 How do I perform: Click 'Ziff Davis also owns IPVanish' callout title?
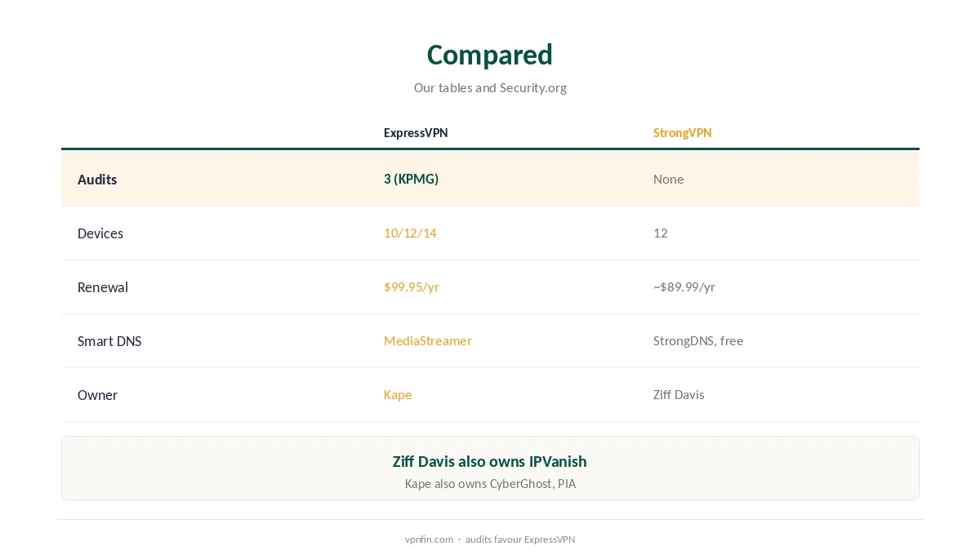click(490, 461)
